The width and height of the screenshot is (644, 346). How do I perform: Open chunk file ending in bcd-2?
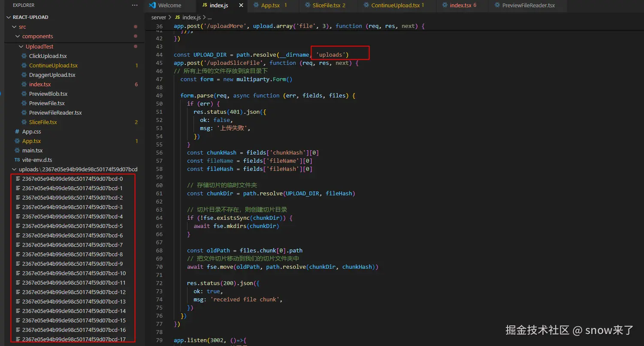pos(73,197)
